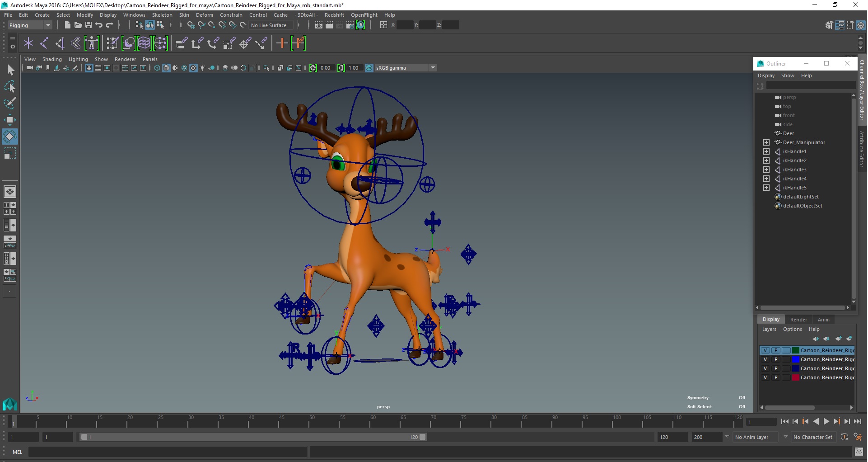Select the arrow Select tool
This screenshot has width=868, height=462.
coord(10,70)
